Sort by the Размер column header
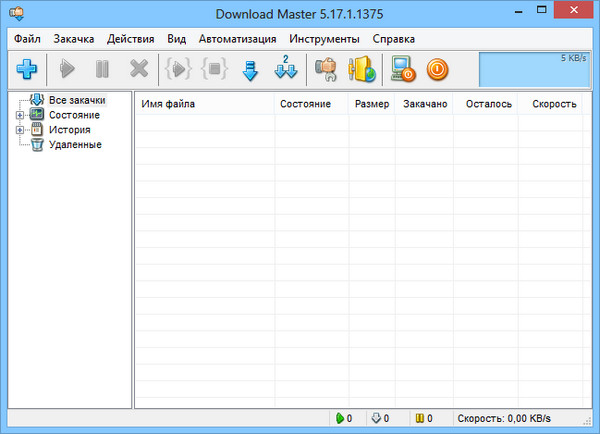Image resolution: width=600 pixels, height=434 pixels. point(371,104)
